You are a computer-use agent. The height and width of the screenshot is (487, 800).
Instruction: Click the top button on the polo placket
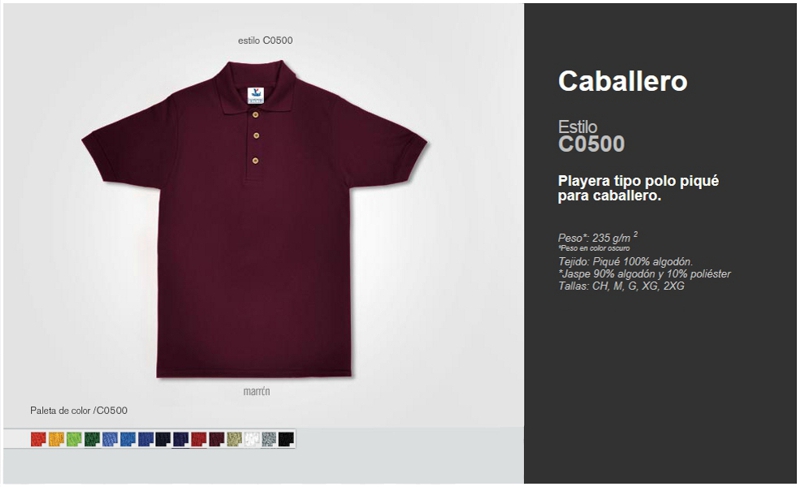pos(256,115)
